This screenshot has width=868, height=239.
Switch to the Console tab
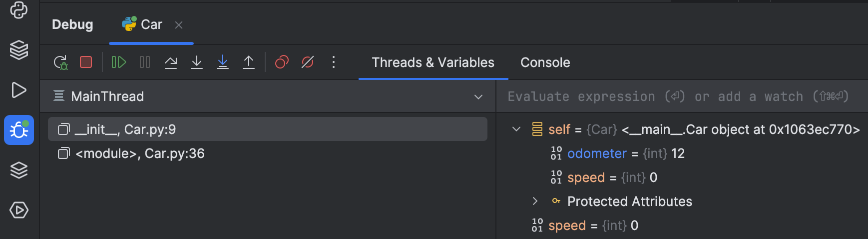[x=545, y=62]
